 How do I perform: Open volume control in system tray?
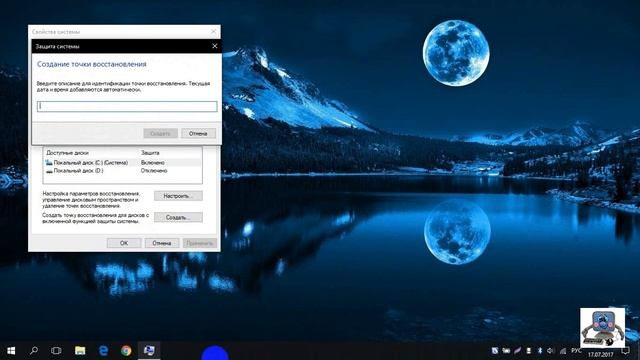(550, 351)
